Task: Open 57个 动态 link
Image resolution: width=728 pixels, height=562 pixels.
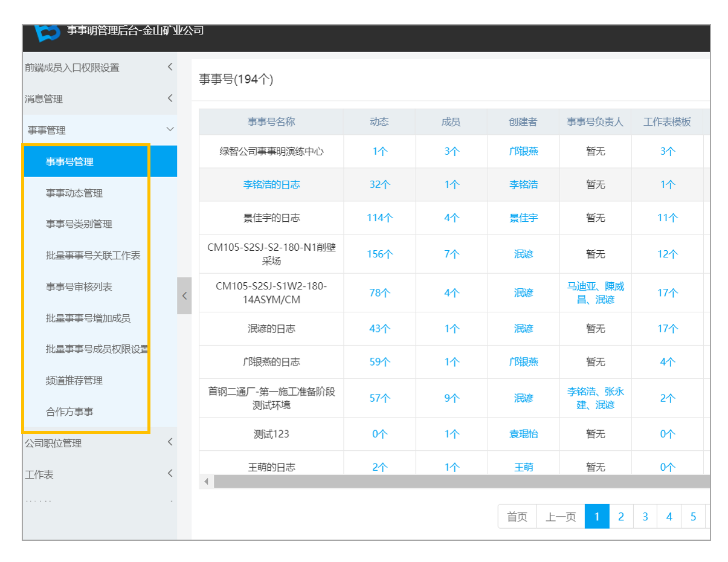Action: (379, 398)
